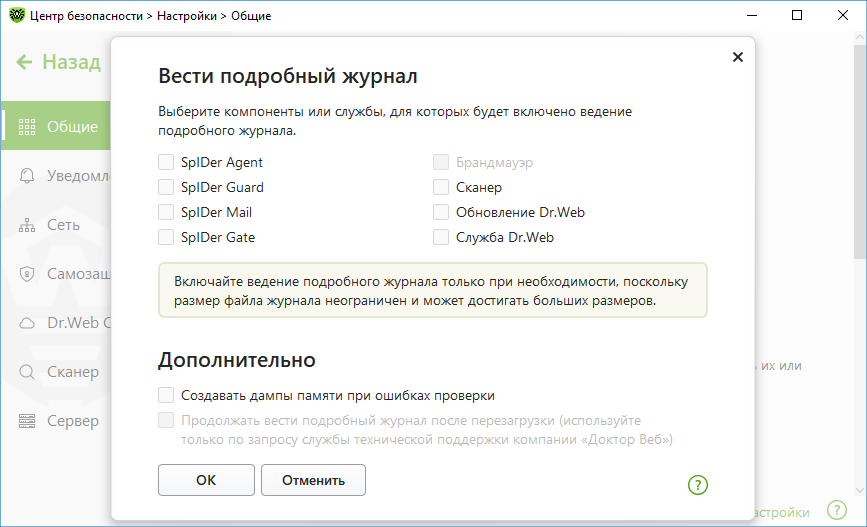Click the main window help question mark

(x=837, y=510)
